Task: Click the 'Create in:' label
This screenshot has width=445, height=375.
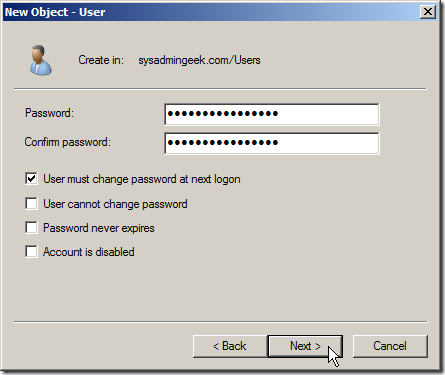Action: (101, 60)
